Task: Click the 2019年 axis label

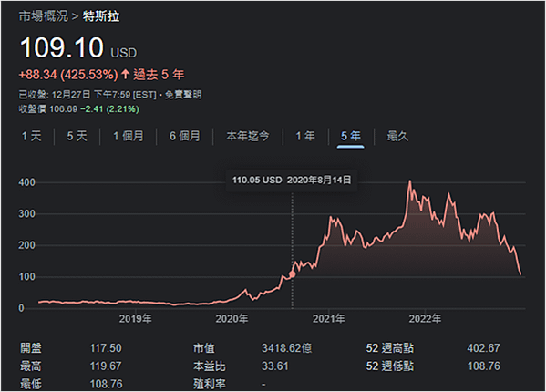Action: pyautogui.click(x=136, y=318)
